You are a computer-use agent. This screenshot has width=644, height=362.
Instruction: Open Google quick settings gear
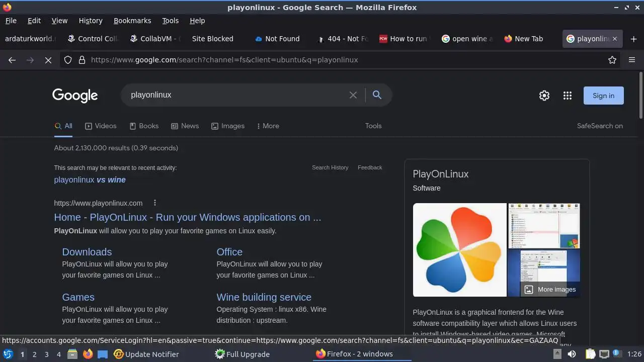point(544,96)
